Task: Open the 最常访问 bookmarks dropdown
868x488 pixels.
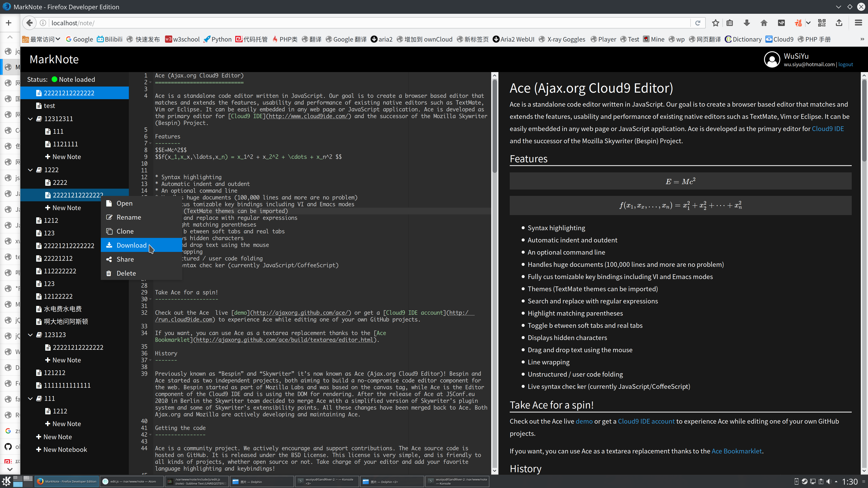Action: click(41, 39)
